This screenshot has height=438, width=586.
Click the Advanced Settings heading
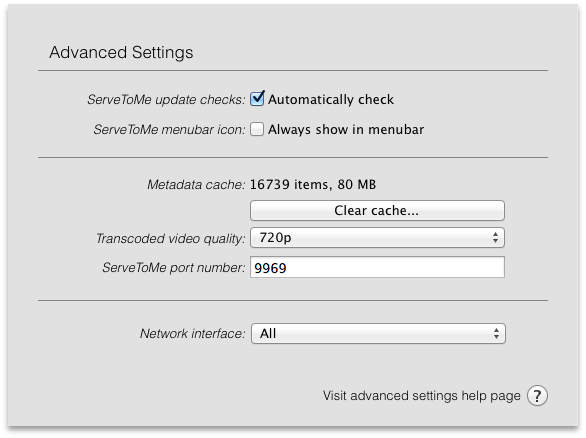(121, 52)
